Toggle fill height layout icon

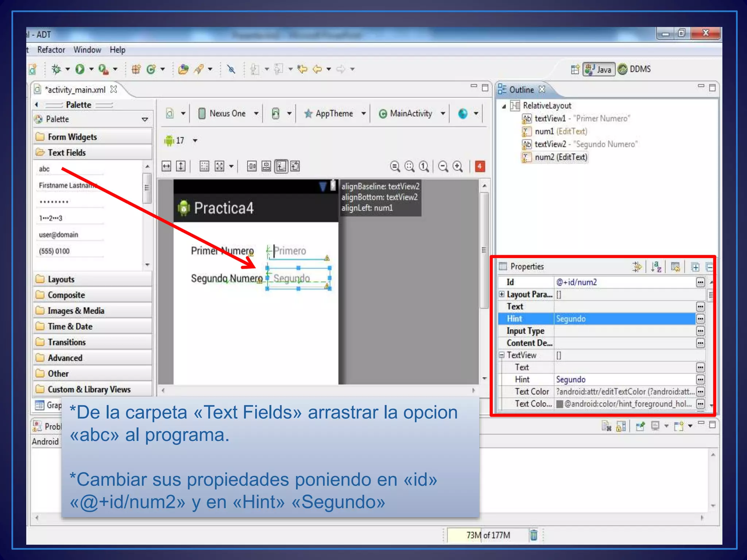tap(181, 167)
